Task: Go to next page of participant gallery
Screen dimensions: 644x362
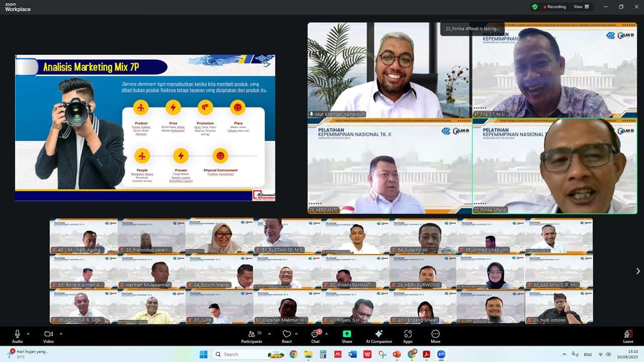Action: pyautogui.click(x=638, y=271)
